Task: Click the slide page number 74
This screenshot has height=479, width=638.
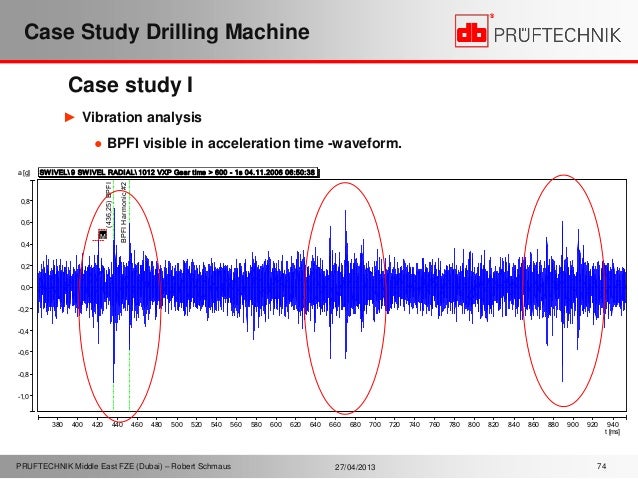Action: (x=602, y=466)
